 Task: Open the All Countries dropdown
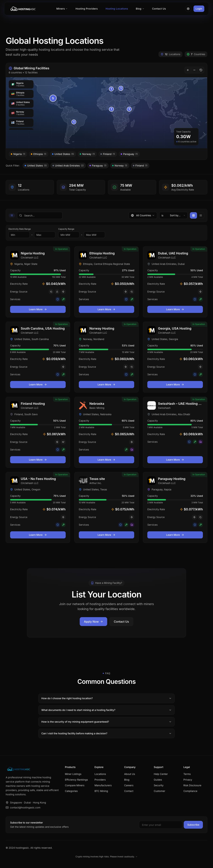pyautogui.click(x=143, y=215)
